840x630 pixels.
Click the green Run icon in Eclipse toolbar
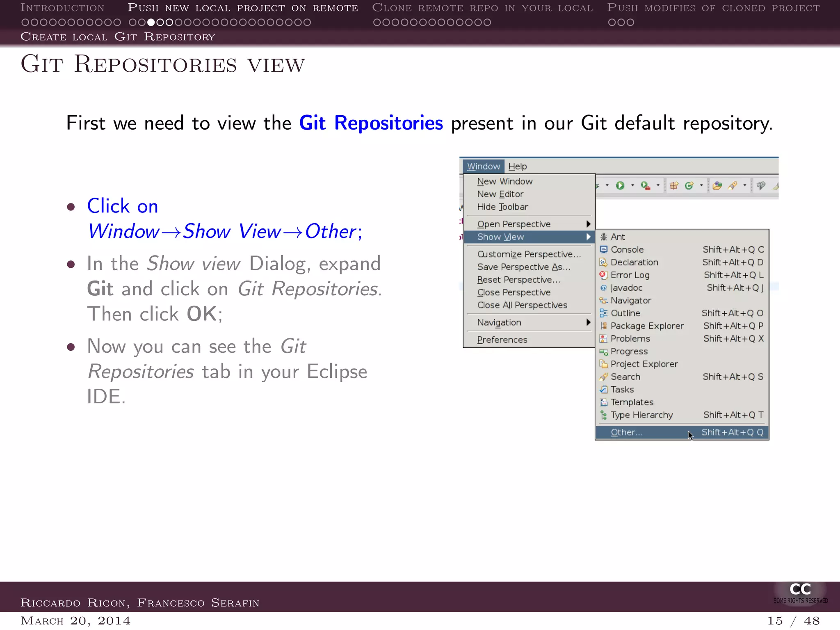(620, 186)
